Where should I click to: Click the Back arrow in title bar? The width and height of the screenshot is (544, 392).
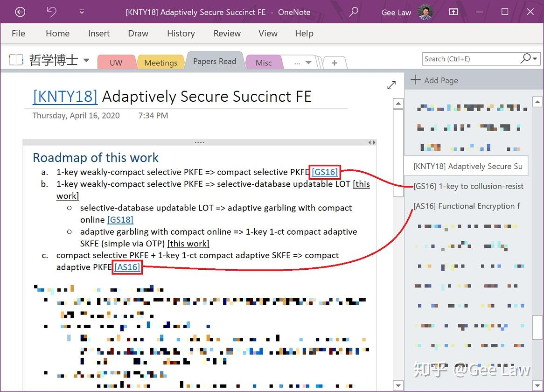20,12
